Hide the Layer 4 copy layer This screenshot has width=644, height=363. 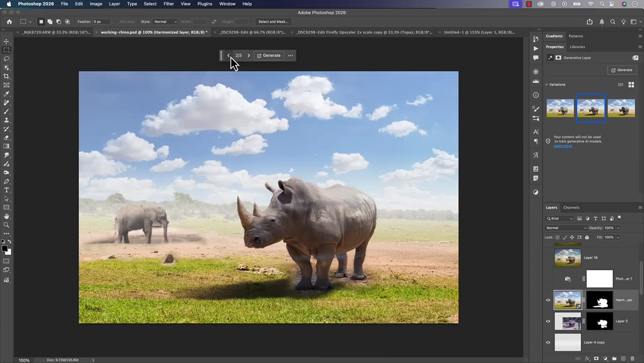(x=548, y=342)
